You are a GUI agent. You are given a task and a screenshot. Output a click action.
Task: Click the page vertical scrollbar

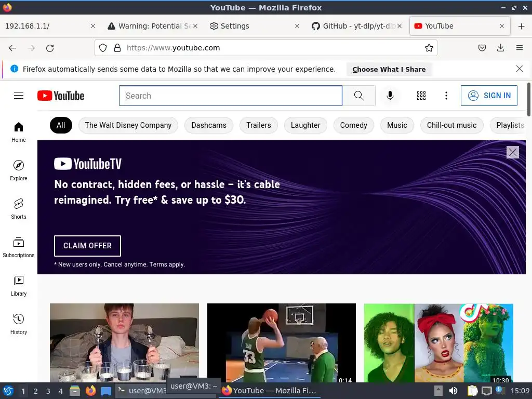click(x=528, y=99)
